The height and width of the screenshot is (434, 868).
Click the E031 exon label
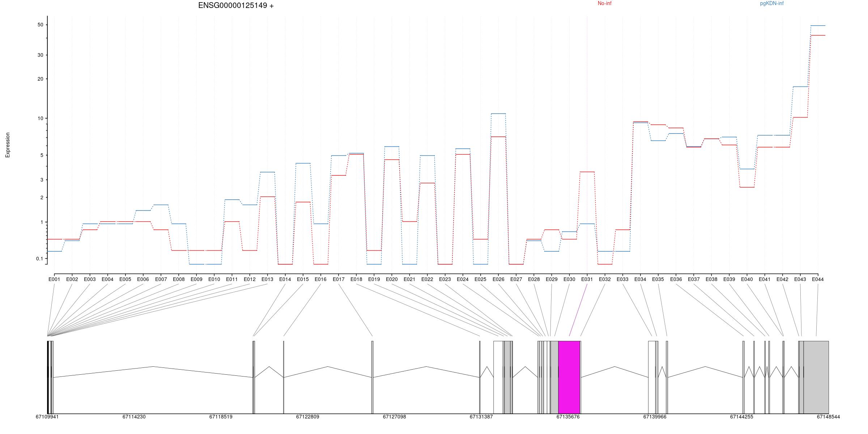[587, 279]
